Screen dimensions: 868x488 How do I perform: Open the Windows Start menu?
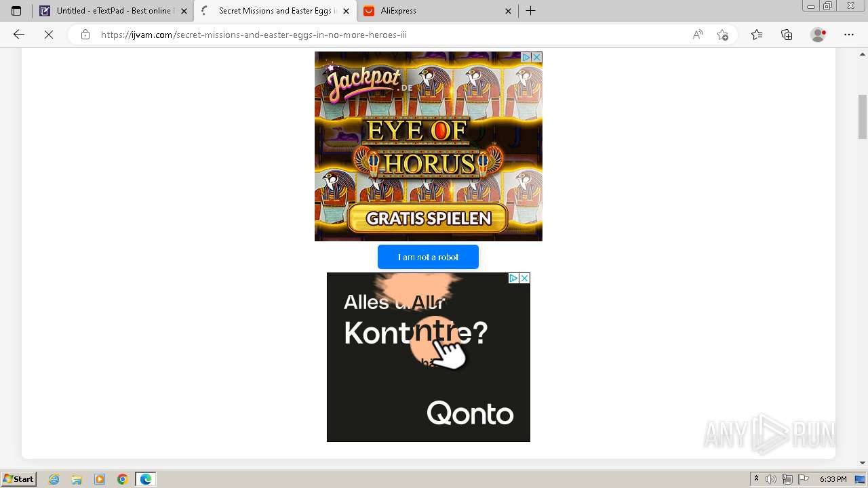pyautogui.click(x=18, y=479)
